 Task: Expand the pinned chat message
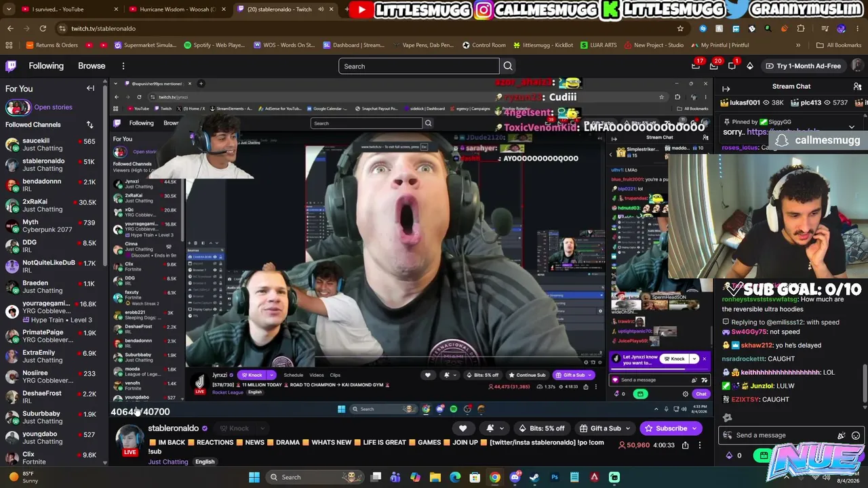852,127
